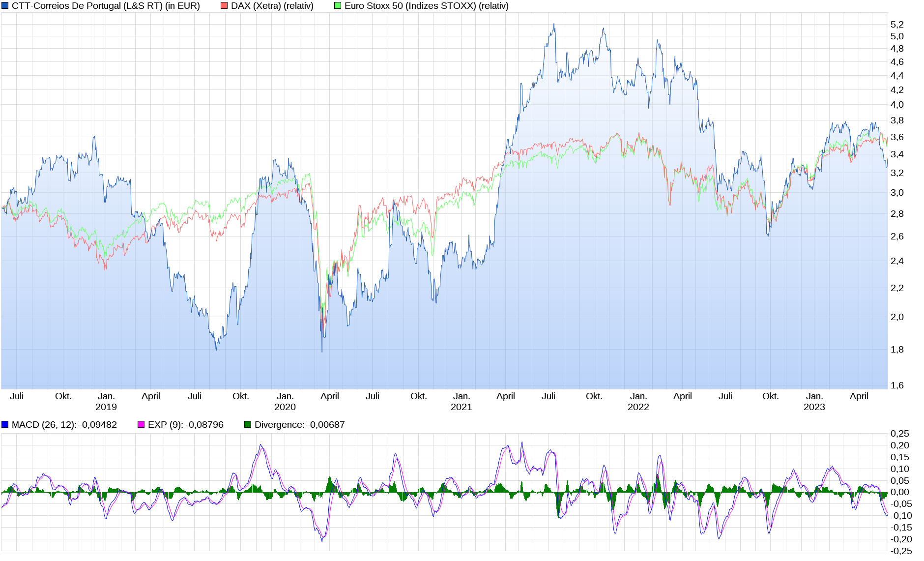The image size is (924, 561).
Task: Click the Divergence value label
Action: (x=299, y=424)
